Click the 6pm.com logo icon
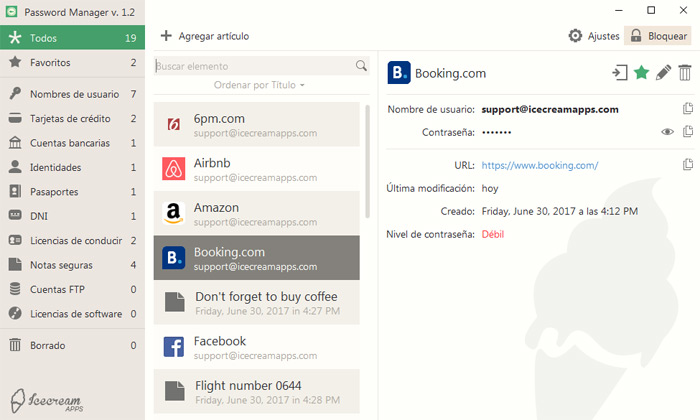 click(x=174, y=125)
